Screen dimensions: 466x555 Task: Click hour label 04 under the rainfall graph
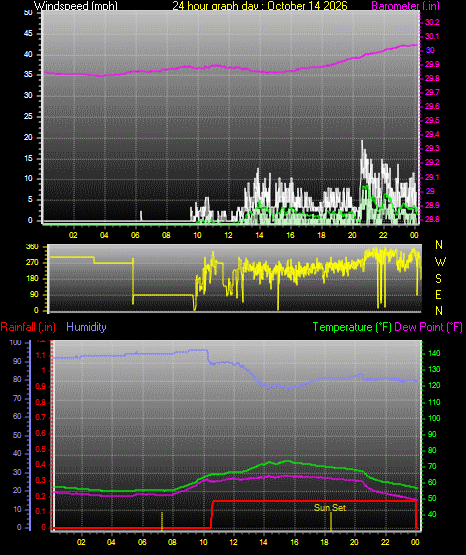[x=111, y=542]
